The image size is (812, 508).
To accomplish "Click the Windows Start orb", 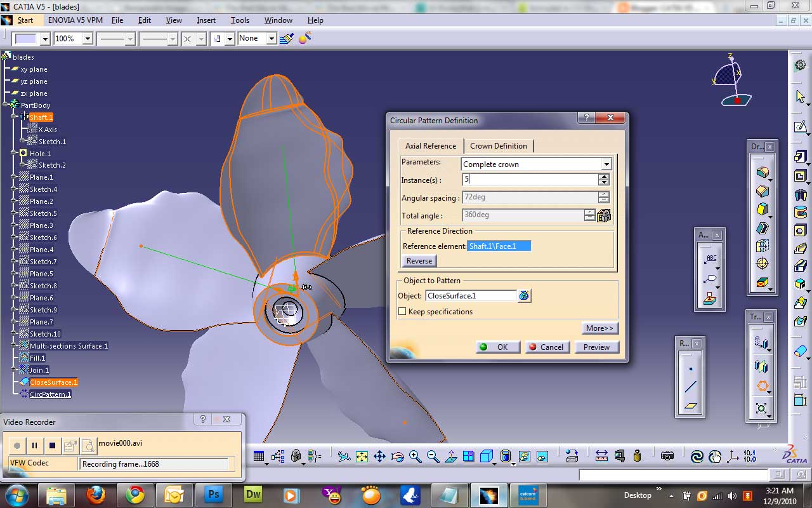I will click(17, 495).
